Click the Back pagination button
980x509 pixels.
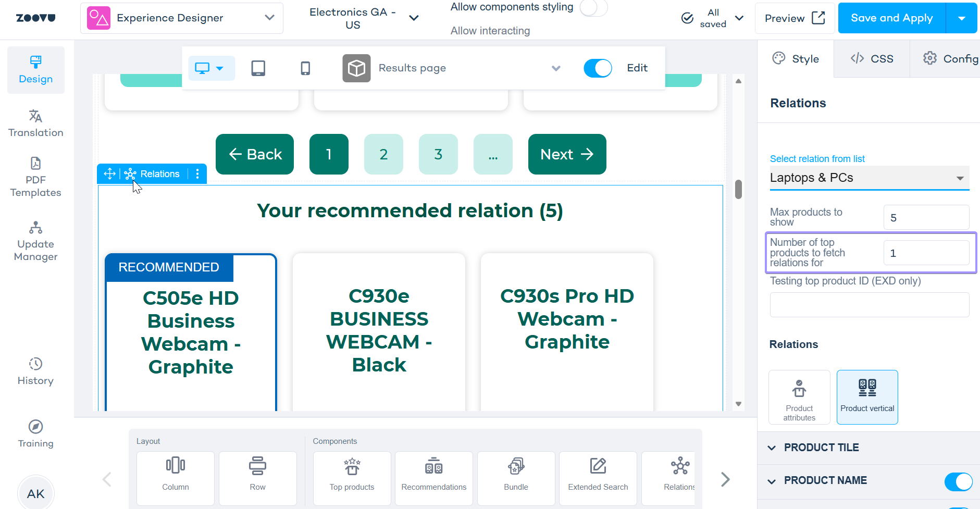(x=255, y=154)
